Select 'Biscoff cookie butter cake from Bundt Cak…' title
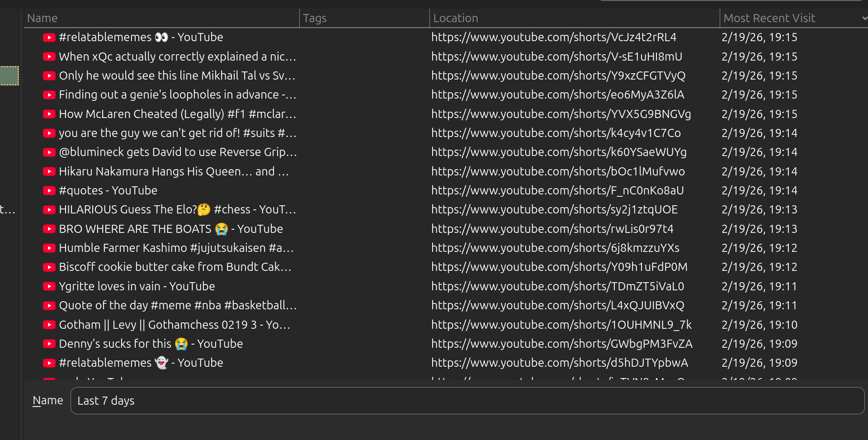Image resolution: width=868 pixels, height=440 pixels. pyautogui.click(x=175, y=267)
